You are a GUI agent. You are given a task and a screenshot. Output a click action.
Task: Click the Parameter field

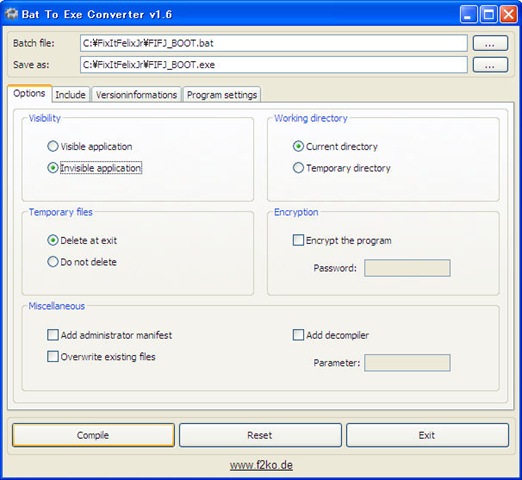tap(407, 363)
